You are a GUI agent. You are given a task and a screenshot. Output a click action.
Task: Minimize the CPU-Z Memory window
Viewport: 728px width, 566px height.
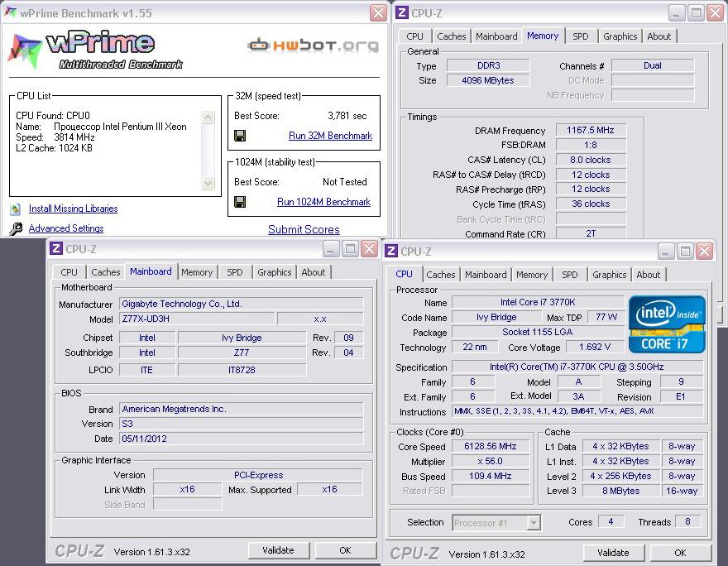click(677, 13)
